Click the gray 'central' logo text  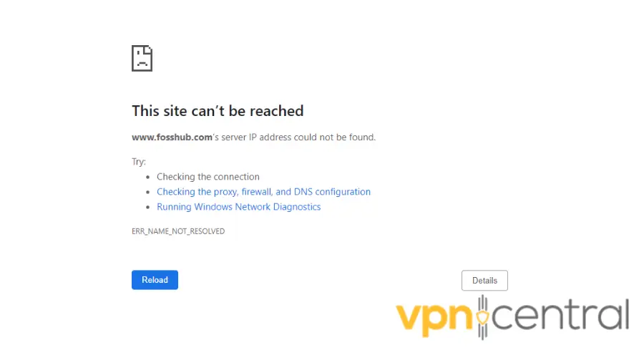[x=560, y=315]
